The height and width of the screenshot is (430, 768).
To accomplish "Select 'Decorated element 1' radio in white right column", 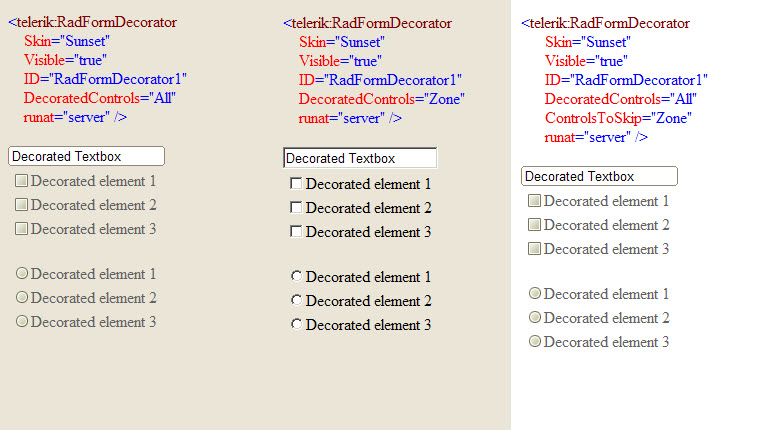I will (535, 293).
